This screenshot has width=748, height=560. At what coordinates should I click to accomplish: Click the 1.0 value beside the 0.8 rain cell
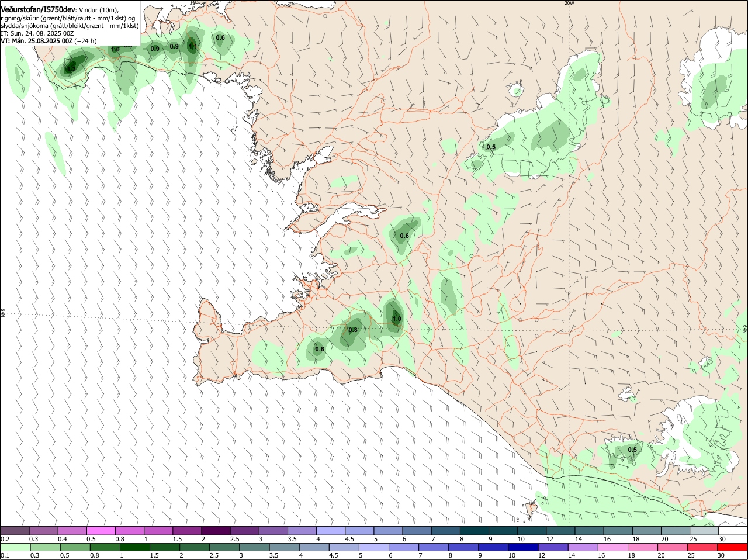(397, 319)
